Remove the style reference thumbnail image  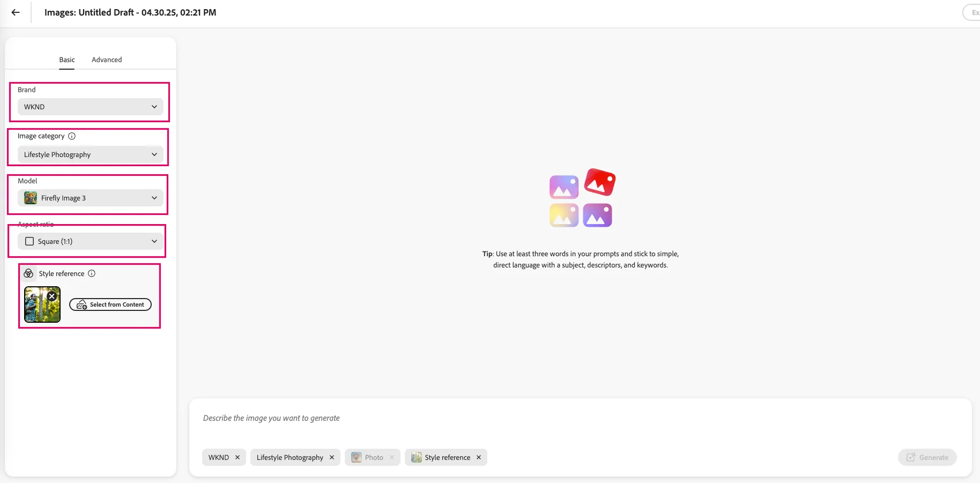pos(52,296)
